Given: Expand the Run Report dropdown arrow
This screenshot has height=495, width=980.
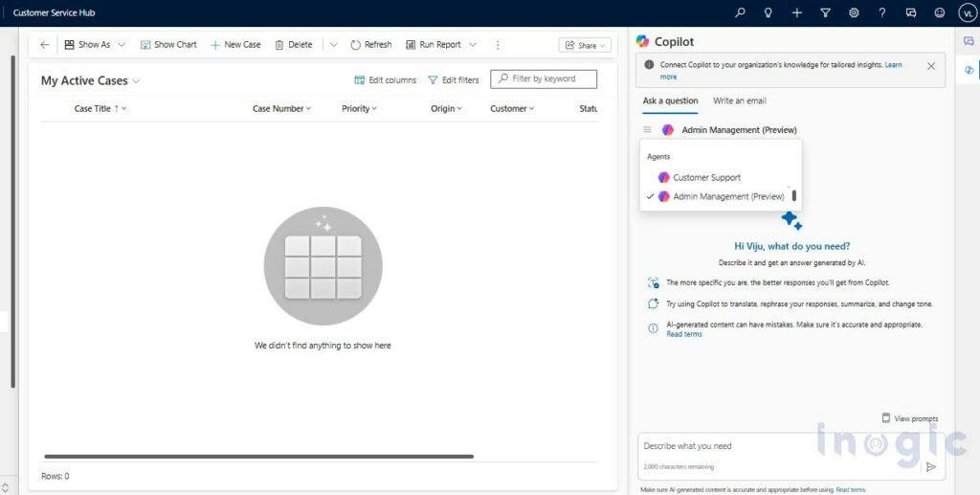Looking at the screenshot, I should [473, 45].
